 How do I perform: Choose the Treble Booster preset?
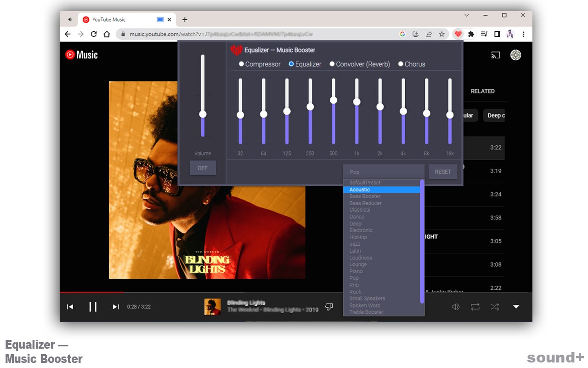click(x=382, y=312)
